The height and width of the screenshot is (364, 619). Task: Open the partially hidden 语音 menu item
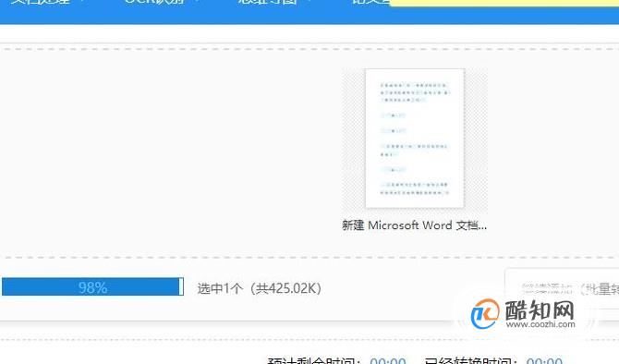click(370, 2)
